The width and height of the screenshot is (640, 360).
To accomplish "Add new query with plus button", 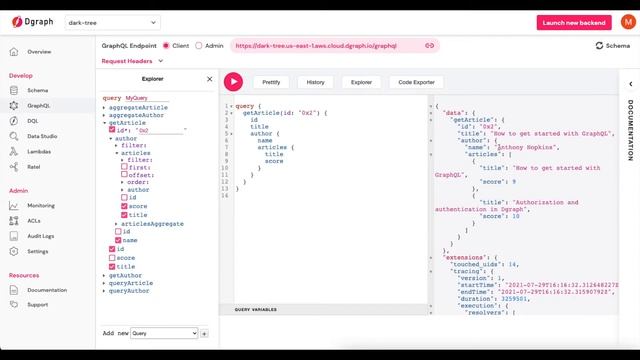I will click(x=204, y=333).
